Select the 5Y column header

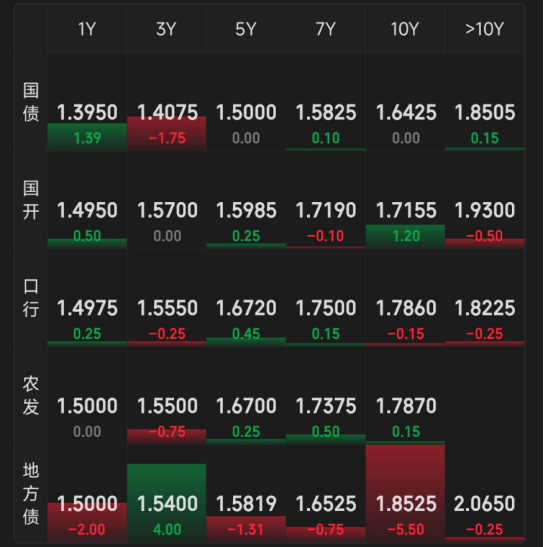click(x=246, y=29)
